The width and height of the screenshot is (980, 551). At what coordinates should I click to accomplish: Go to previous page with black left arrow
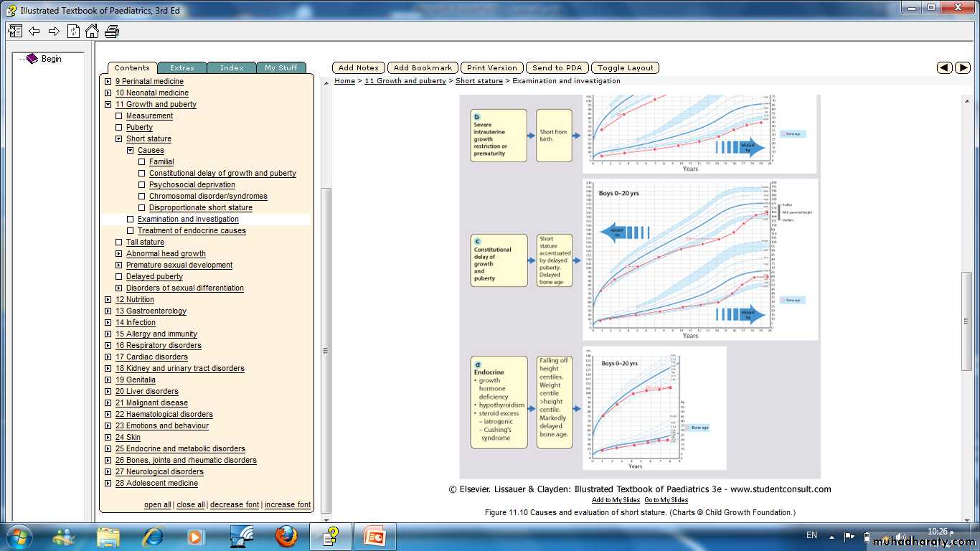945,67
